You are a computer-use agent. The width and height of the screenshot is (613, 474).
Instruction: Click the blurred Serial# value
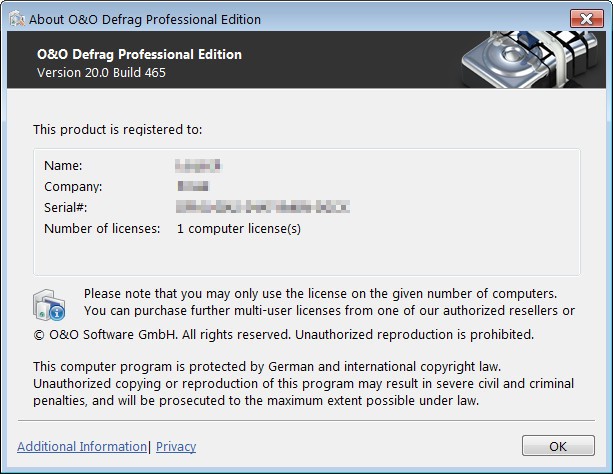click(263, 206)
